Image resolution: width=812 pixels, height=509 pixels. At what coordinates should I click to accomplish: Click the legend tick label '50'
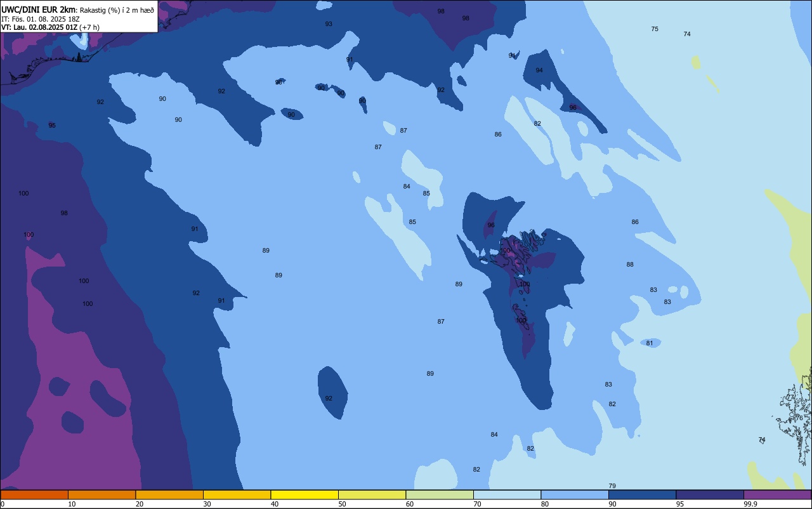point(343,504)
